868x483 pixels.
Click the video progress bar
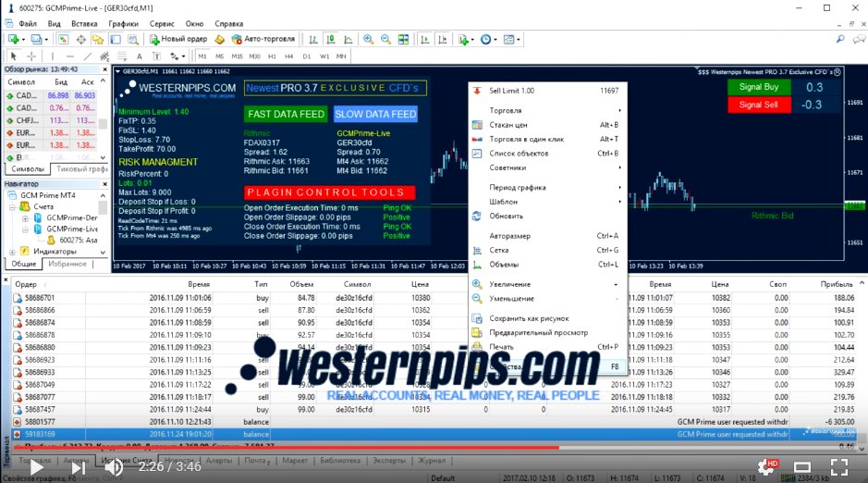[x=434, y=448]
